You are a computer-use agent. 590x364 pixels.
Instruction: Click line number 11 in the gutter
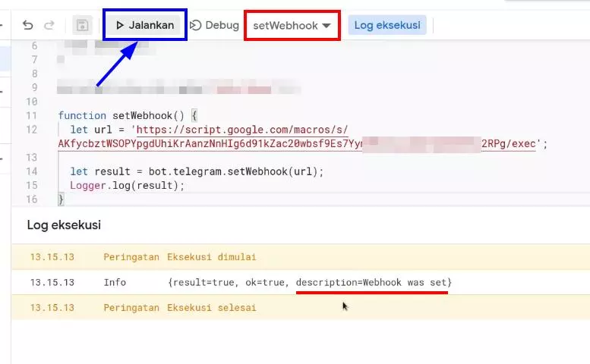(31, 115)
